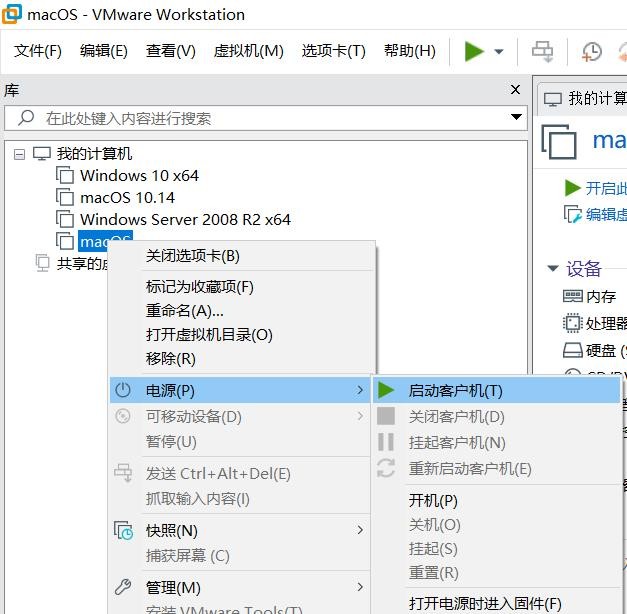The image size is (627, 614).
Task: Click the 开启此虚拟机 link
Action: coord(605,188)
